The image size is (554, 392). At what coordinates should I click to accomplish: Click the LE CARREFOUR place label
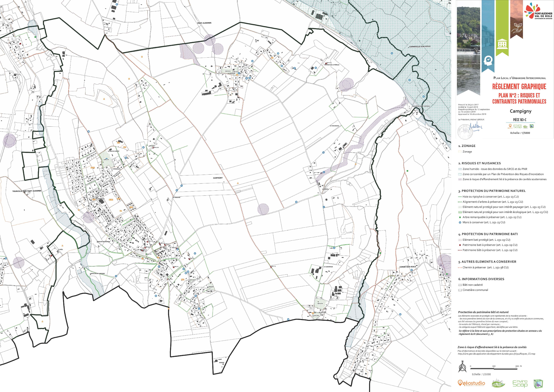point(328,267)
